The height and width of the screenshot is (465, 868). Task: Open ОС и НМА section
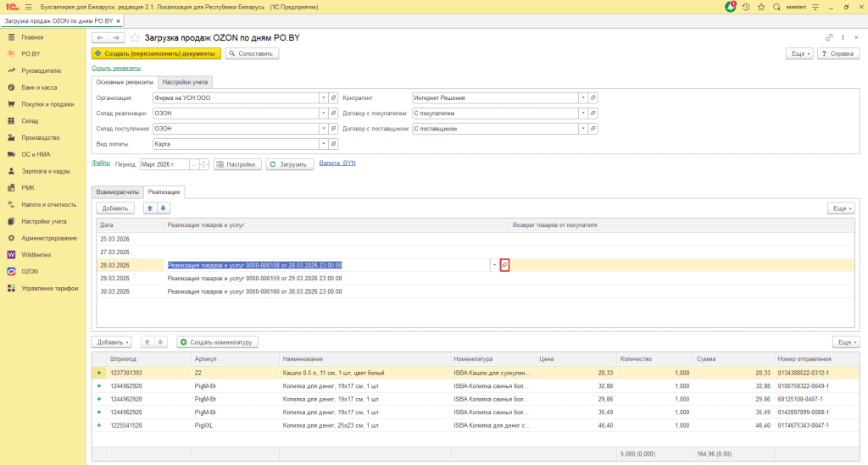coord(36,154)
